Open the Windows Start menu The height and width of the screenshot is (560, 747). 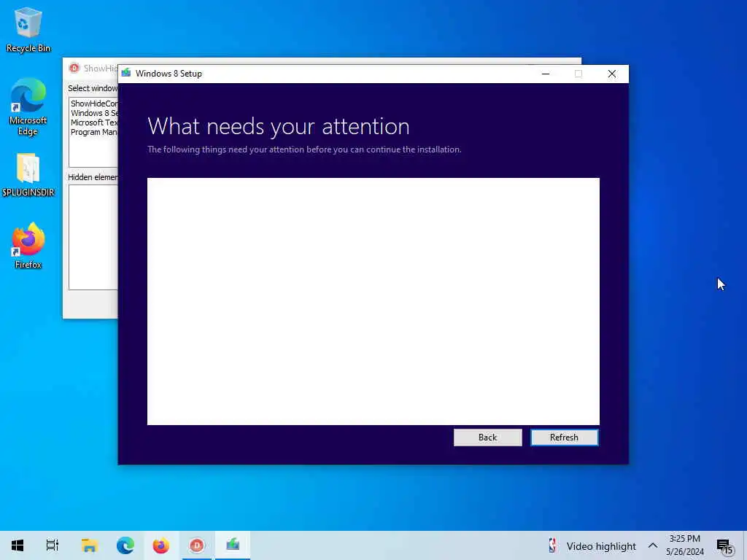[x=18, y=545]
